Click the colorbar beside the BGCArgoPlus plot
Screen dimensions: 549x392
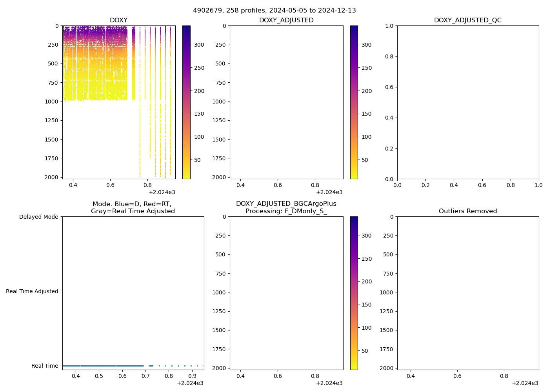(x=354, y=293)
